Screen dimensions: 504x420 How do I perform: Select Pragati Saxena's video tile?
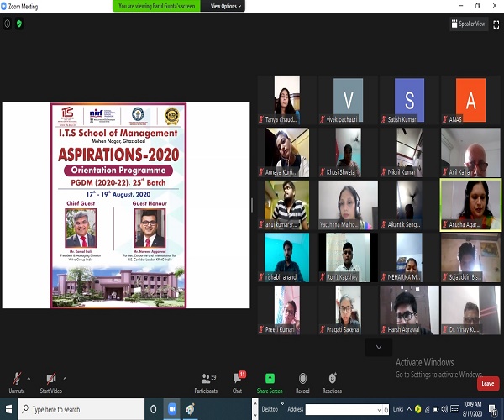pos(348,310)
